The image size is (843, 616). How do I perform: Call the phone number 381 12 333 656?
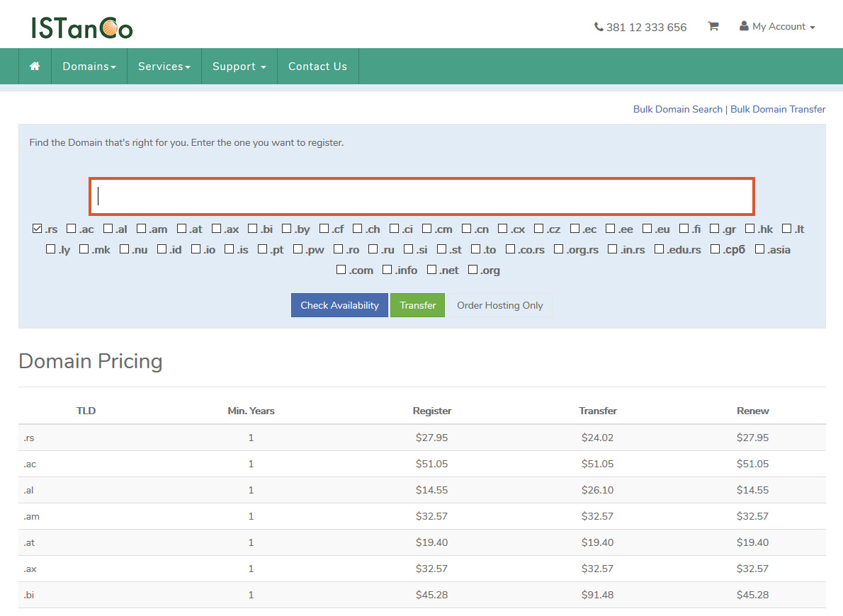(x=640, y=27)
